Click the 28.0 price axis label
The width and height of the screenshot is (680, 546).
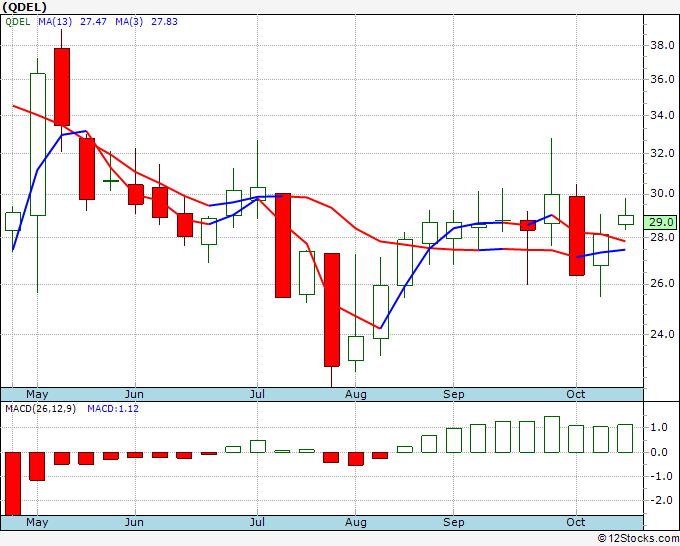tap(662, 237)
